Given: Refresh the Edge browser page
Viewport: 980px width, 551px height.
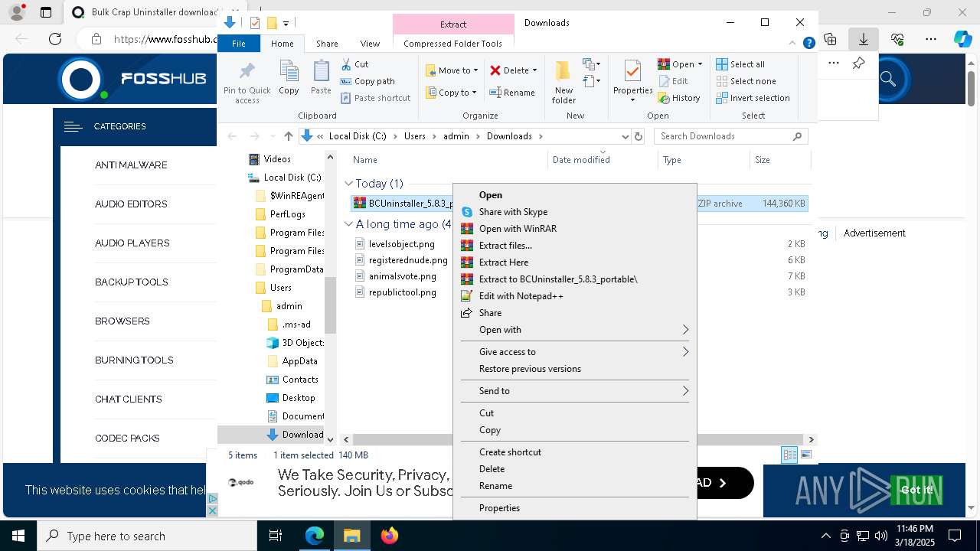Looking at the screenshot, I should click(55, 38).
